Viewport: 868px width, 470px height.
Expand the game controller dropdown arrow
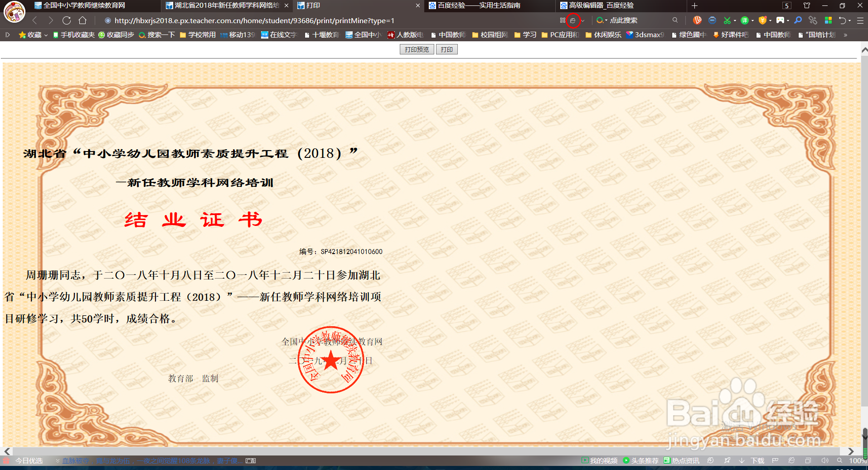tap(788, 20)
